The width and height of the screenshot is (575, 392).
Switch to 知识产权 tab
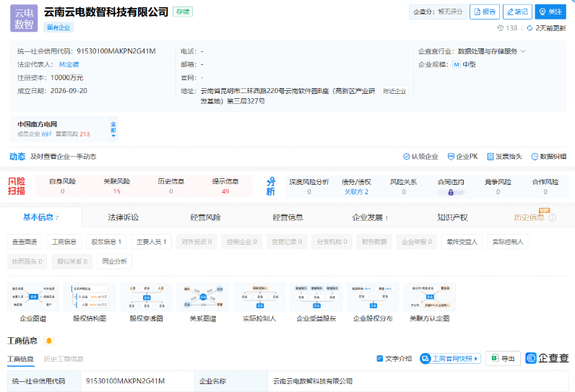(452, 217)
